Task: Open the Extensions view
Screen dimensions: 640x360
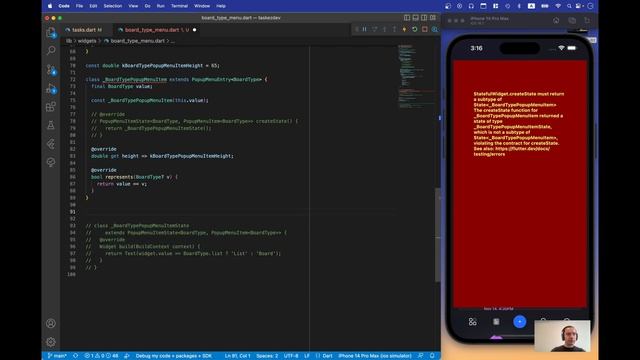Action: (51, 107)
